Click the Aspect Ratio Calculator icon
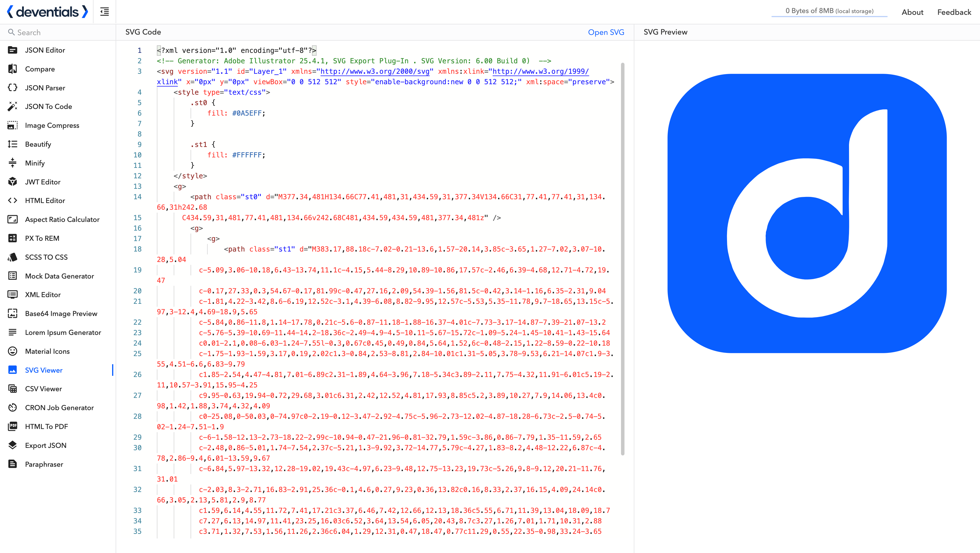Image resolution: width=980 pixels, height=553 pixels. coord(12,220)
